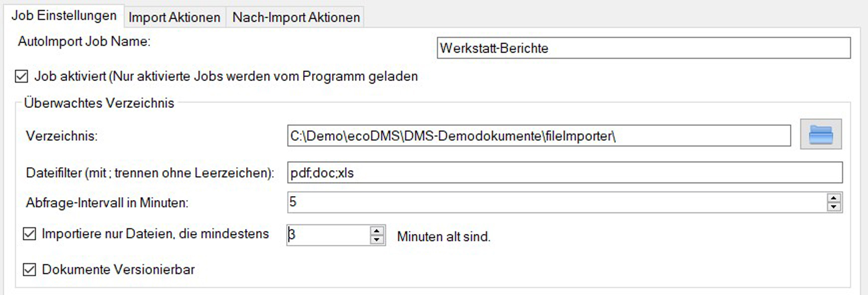This screenshot has width=868, height=295.
Task: Click the Verzeichnis path field
Action: [539, 136]
